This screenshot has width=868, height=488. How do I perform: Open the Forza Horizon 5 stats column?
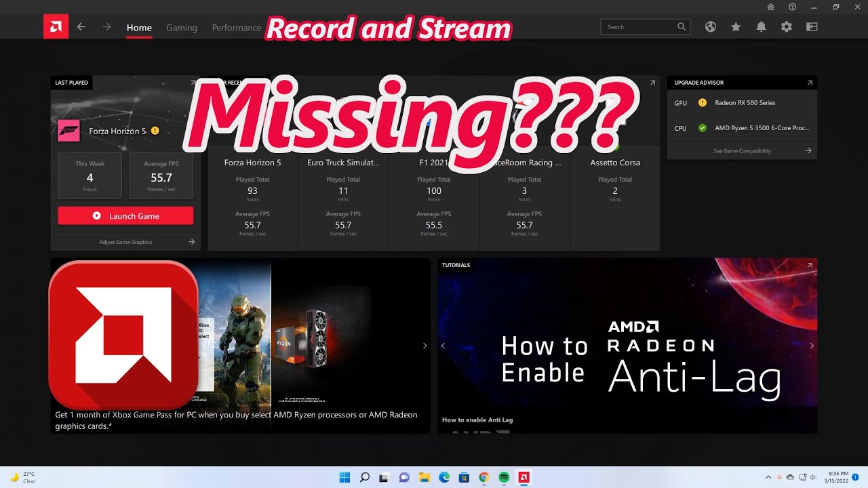(252, 197)
